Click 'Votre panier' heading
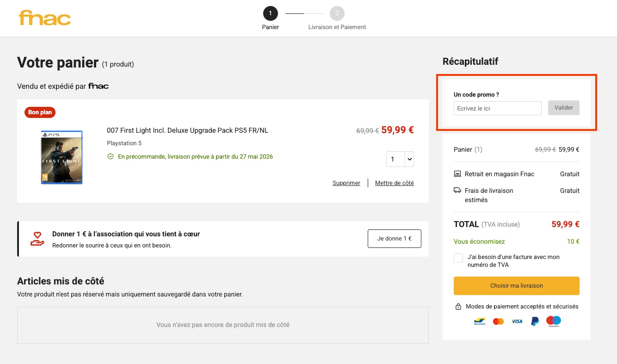 tap(58, 62)
